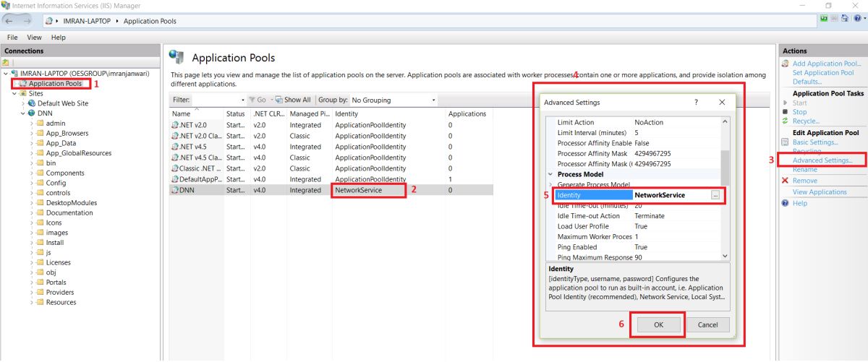
Task: Click the Add Application Pool icon
Action: pos(786,64)
